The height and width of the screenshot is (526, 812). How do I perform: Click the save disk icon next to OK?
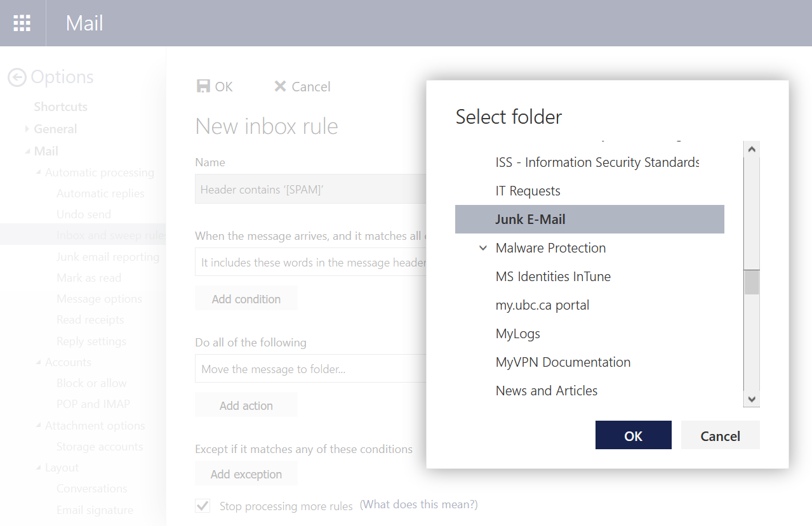point(203,86)
